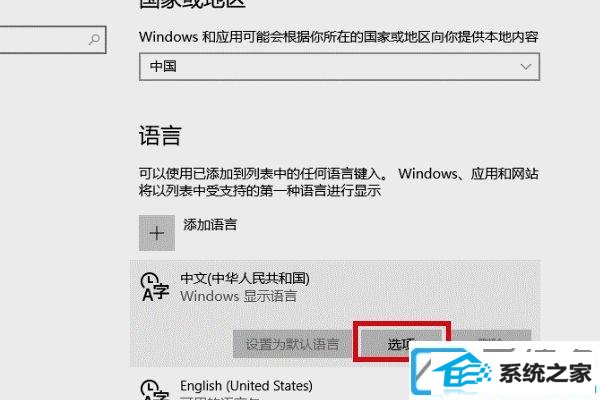Click the 语言 section heading

(160, 136)
